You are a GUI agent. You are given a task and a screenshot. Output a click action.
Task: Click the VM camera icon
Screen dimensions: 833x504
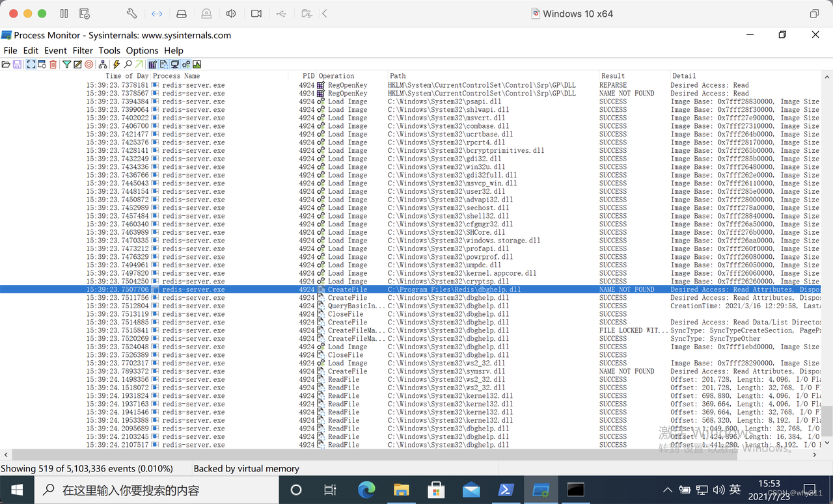tap(256, 14)
